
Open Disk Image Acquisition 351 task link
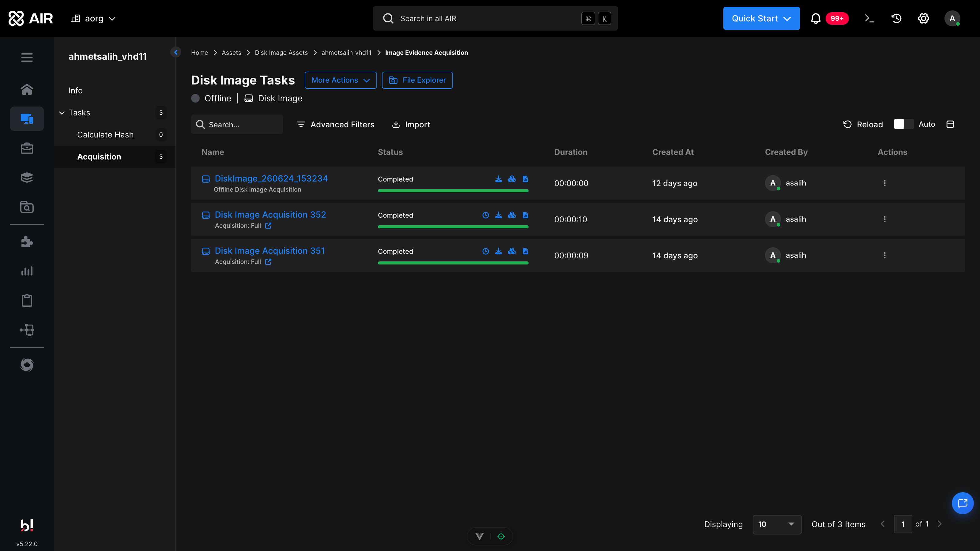coord(270,251)
